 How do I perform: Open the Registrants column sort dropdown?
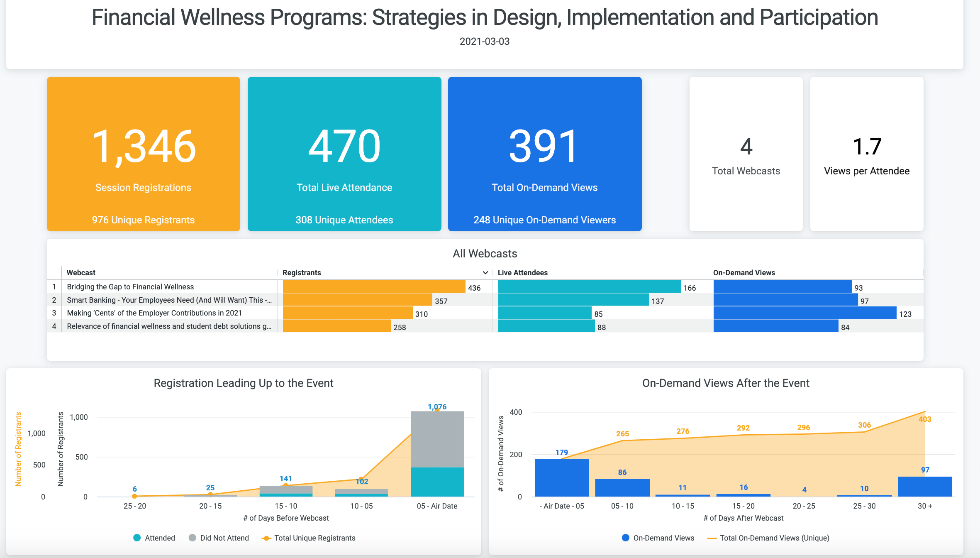point(485,273)
